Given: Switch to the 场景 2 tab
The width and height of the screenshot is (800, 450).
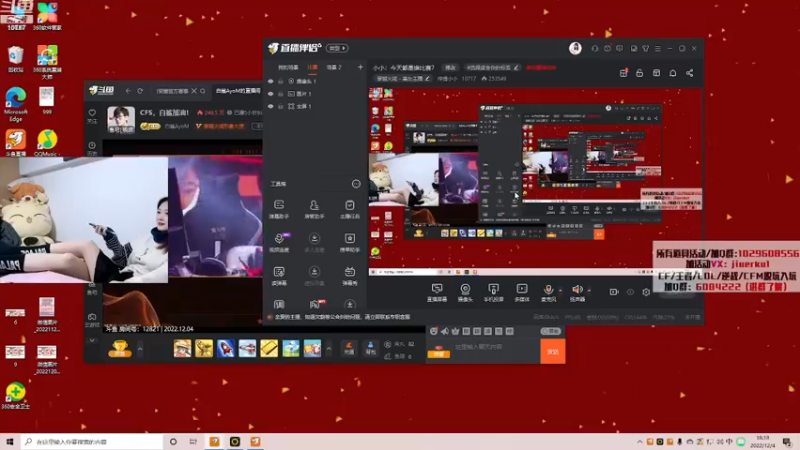Looking at the screenshot, I should click(x=334, y=67).
